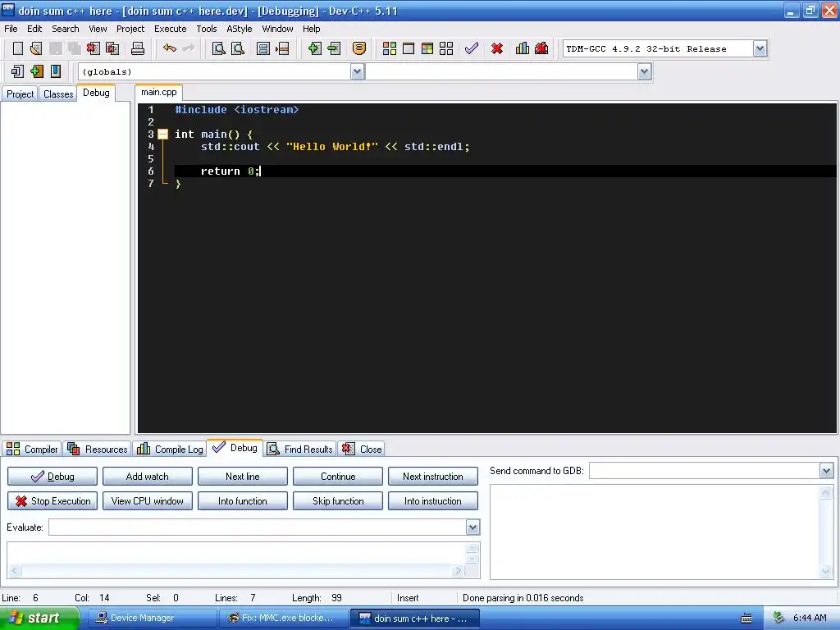The image size is (840, 630).
Task: Open the TDM-GCC compiler set dropdown
Action: pyautogui.click(x=760, y=48)
